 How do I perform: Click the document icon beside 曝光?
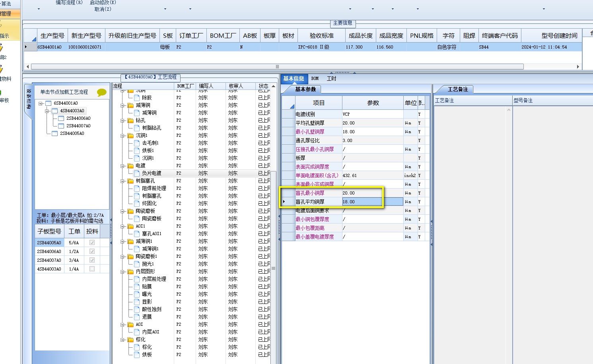[x=137, y=294]
